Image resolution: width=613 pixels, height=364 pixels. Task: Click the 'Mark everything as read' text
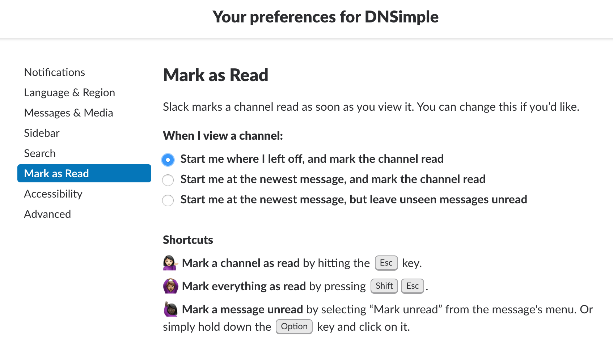coord(244,286)
